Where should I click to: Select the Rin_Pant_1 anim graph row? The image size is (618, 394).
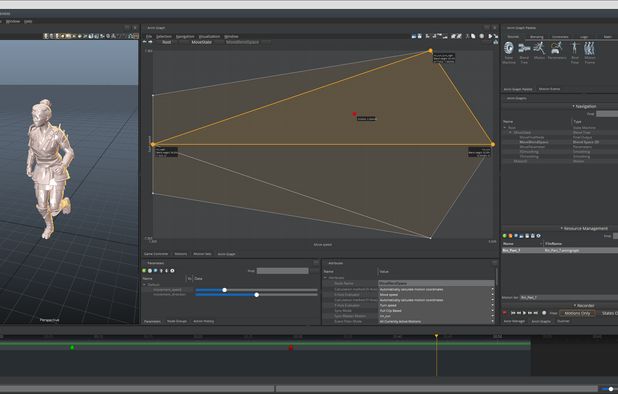560,250
